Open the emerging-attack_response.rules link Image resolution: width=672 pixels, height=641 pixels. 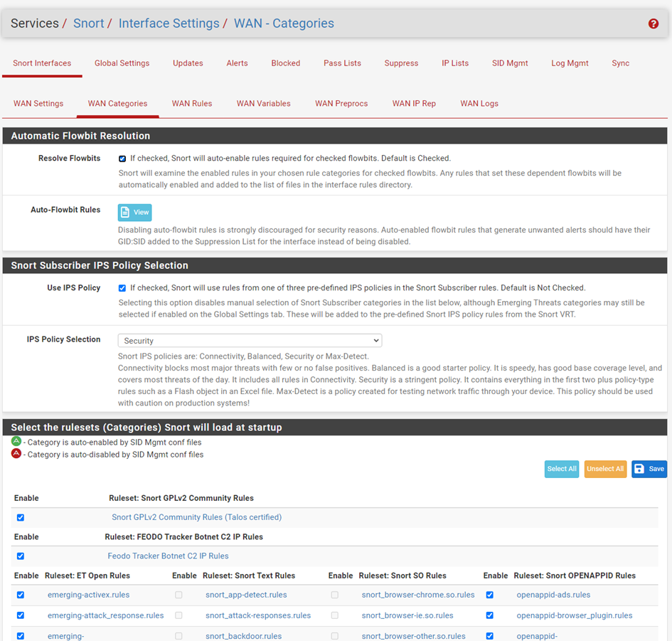tap(105, 615)
